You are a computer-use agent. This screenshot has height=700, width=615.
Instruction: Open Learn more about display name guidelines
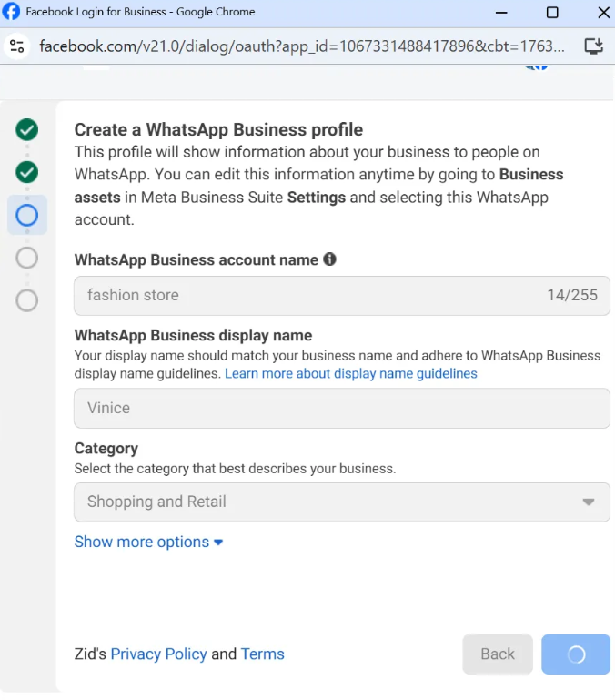pyautogui.click(x=351, y=373)
